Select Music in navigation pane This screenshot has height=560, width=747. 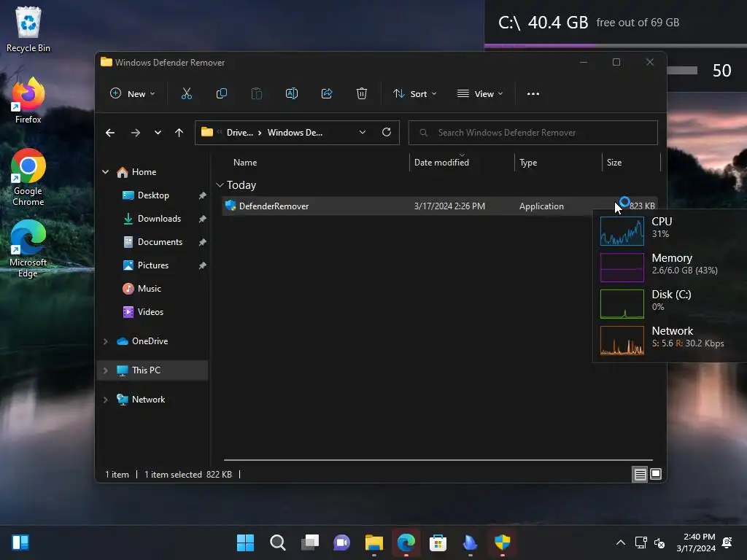(x=149, y=289)
